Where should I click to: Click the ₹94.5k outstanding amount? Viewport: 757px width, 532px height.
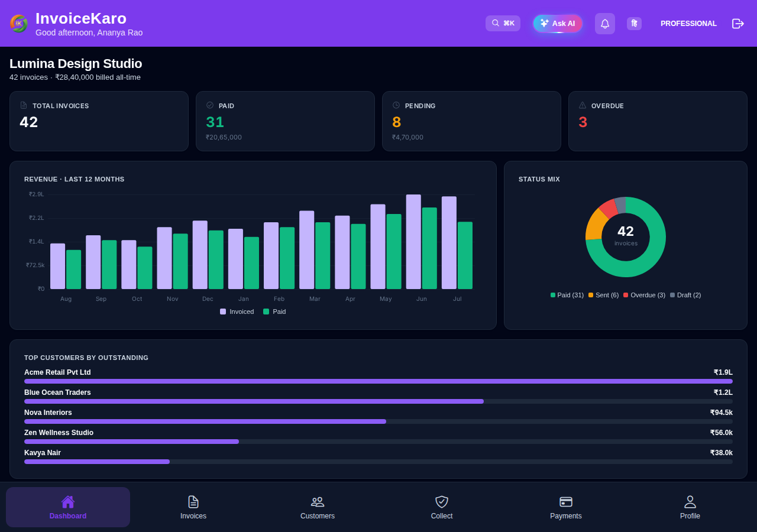pos(721,413)
